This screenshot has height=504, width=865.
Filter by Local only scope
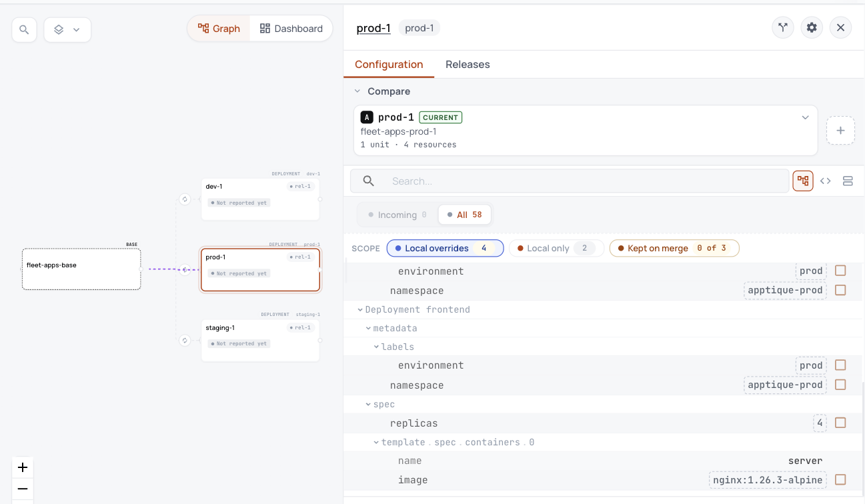tap(556, 249)
